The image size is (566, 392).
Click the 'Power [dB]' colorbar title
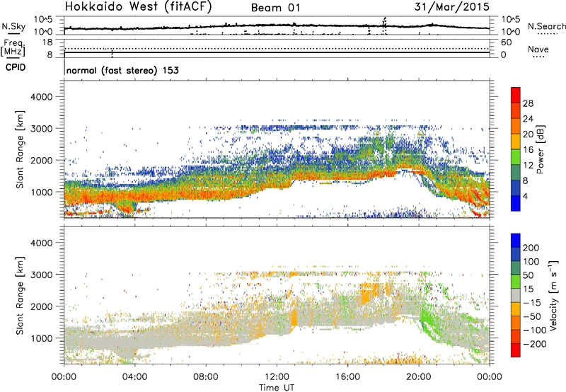coord(540,149)
